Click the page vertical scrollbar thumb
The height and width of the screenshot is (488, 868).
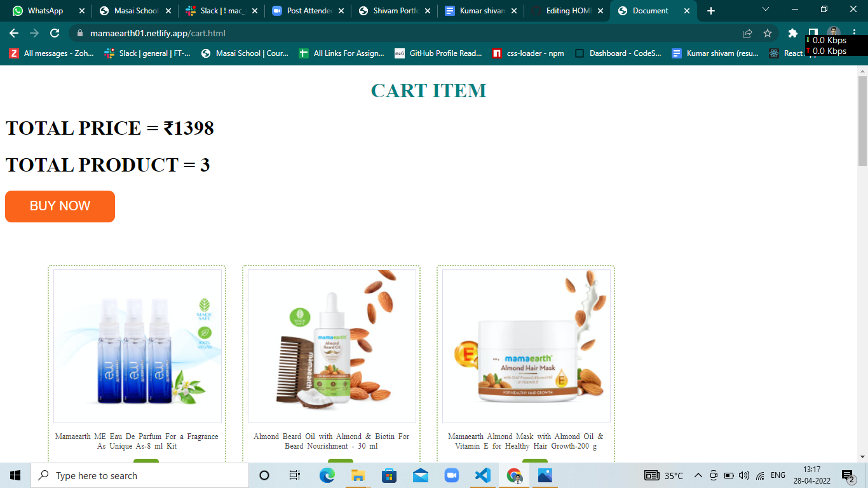(862, 121)
